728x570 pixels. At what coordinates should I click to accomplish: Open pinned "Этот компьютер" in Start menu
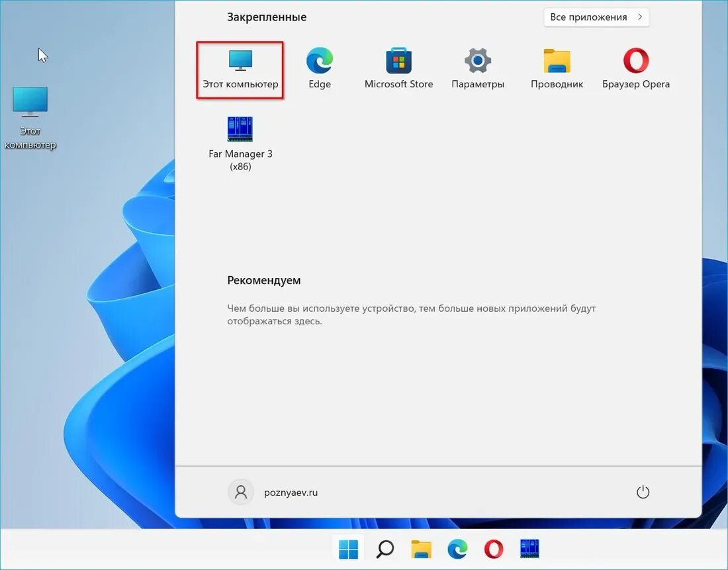click(240, 70)
